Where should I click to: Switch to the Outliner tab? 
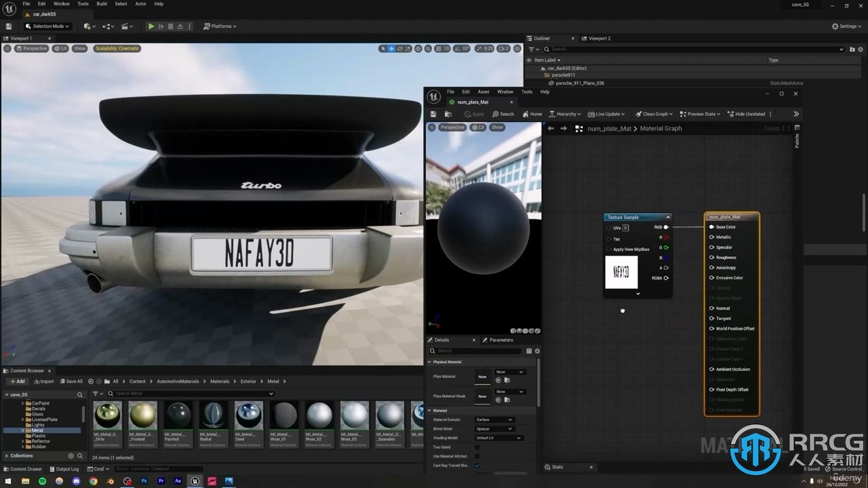pos(542,38)
